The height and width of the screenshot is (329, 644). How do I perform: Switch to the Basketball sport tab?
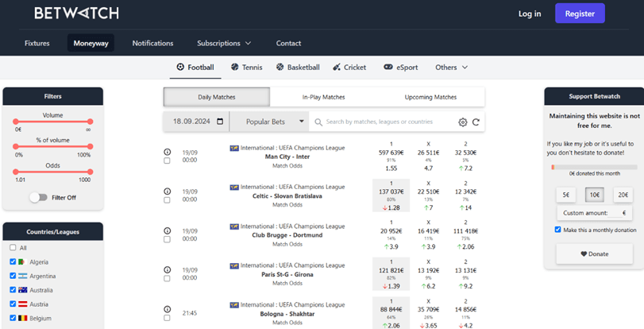click(298, 67)
